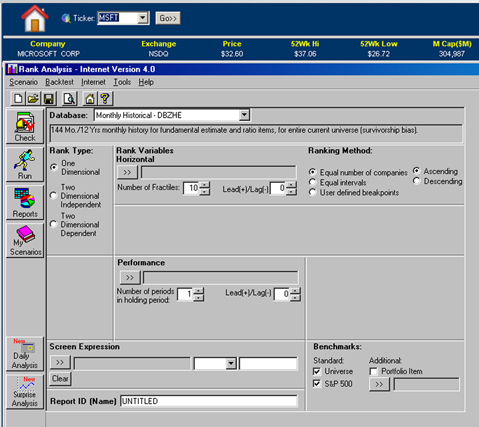
Task: Open the Tools menu
Action: [122, 82]
